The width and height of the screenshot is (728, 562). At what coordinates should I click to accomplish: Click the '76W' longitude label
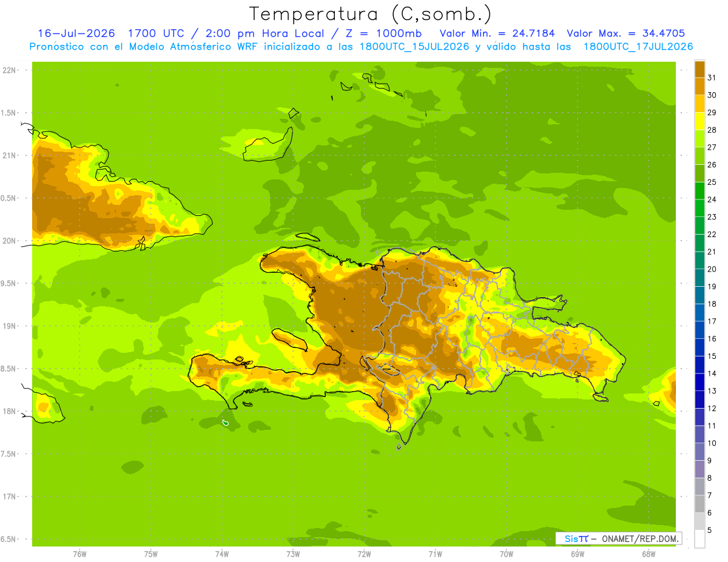coord(79,555)
